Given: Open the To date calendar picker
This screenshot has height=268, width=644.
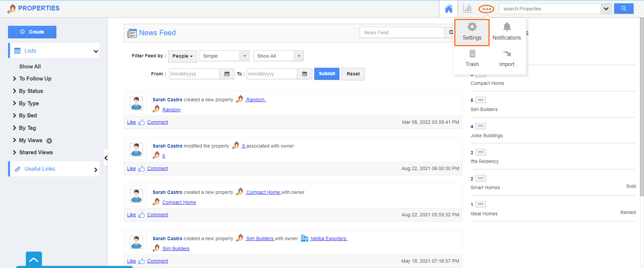Looking at the screenshot, I should click(x=305, y=74).
